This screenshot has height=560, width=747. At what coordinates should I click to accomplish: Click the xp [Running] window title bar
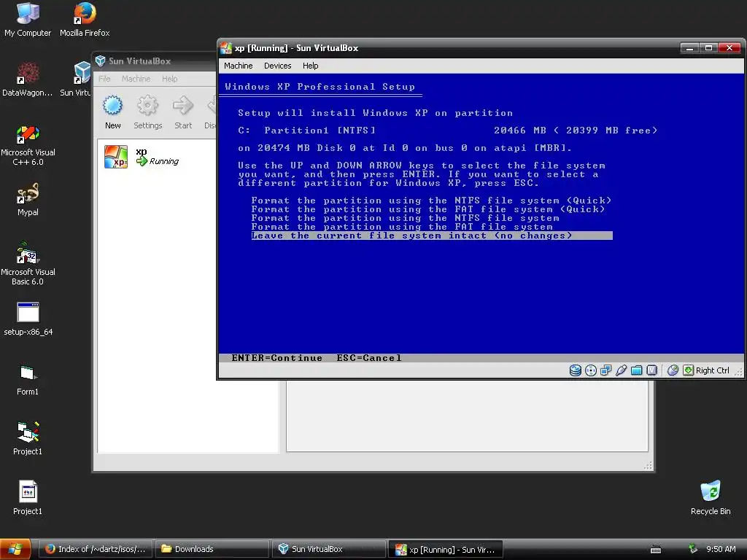[448, 48]
